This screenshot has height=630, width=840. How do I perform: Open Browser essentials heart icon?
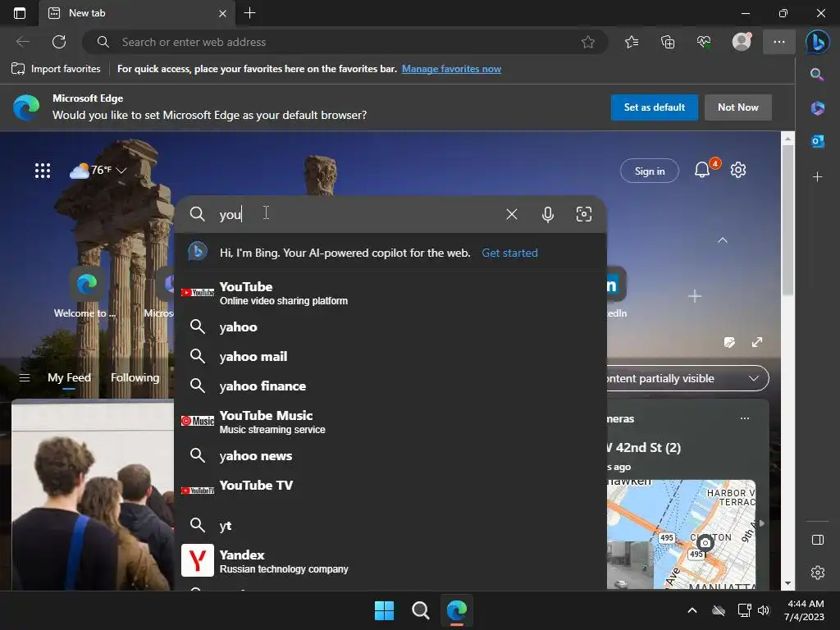704,42
